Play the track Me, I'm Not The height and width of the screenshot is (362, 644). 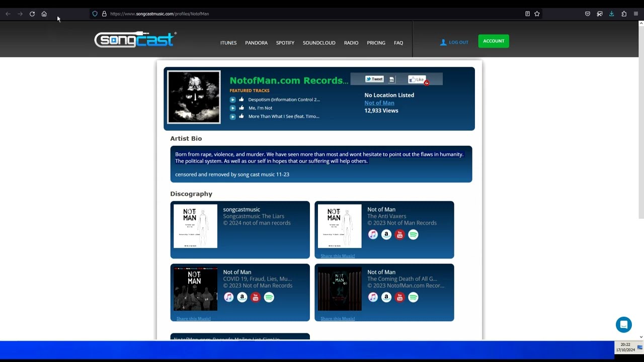pyautogui.click(x=232, y=108)
